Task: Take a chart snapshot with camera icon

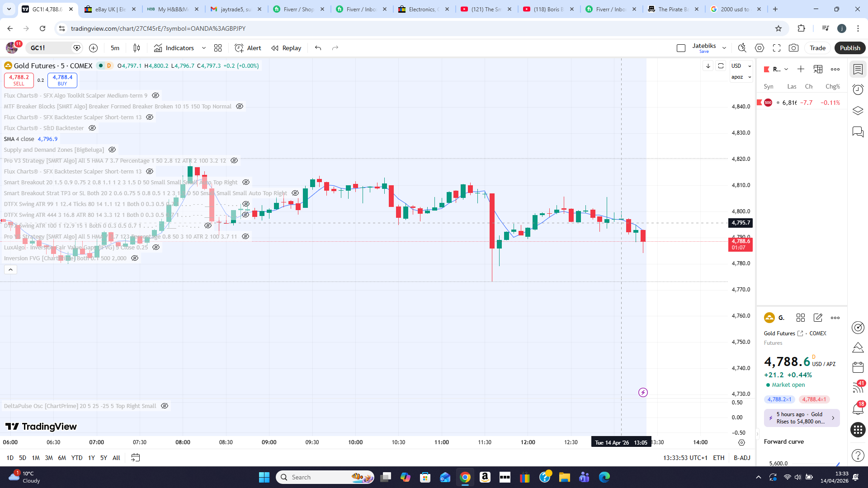Action: coord(793,48)
